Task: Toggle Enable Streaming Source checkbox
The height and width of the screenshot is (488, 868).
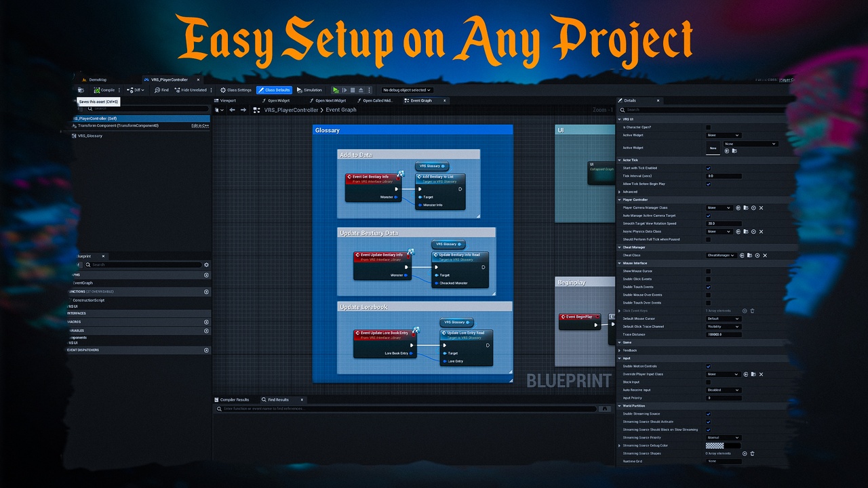Action: [709, 414]
